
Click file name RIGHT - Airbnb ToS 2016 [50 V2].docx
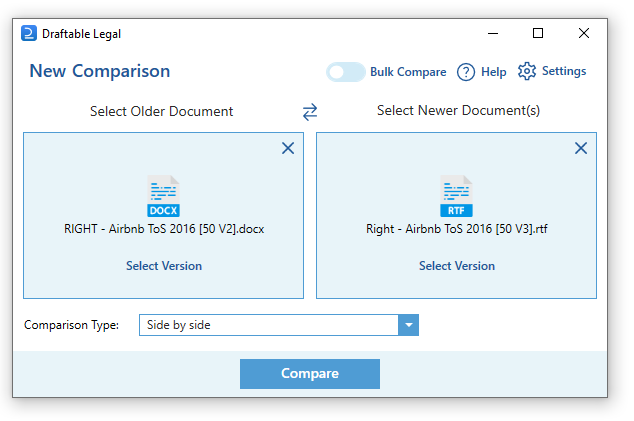(164, 229)
